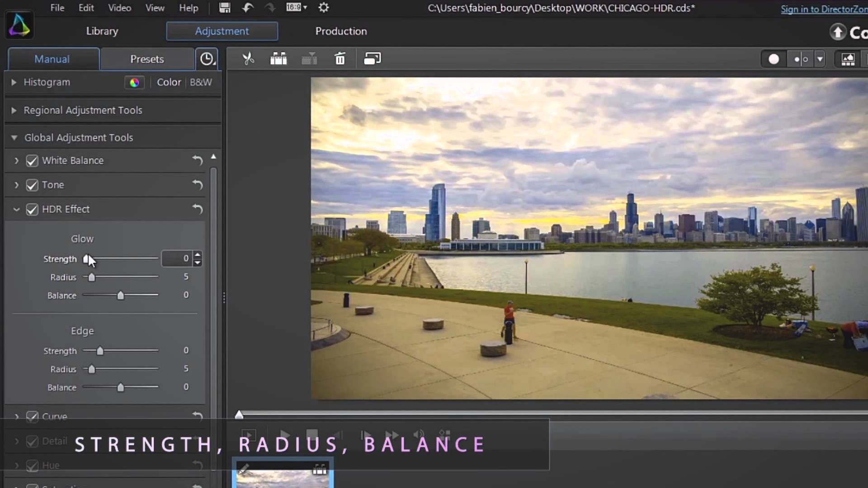
Task: Expand the Histogram section
Action: [14, 82]
